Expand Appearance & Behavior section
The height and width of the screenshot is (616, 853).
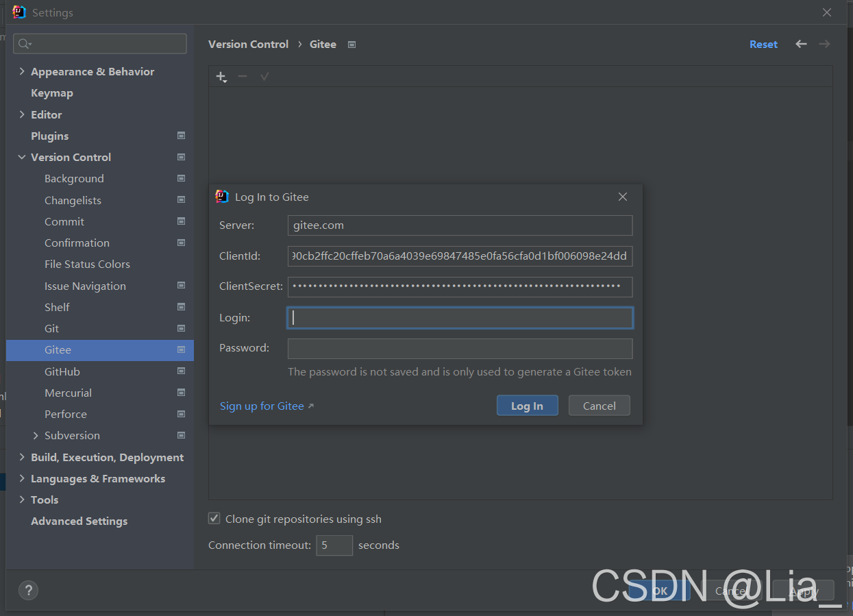(x=22, y=71)
